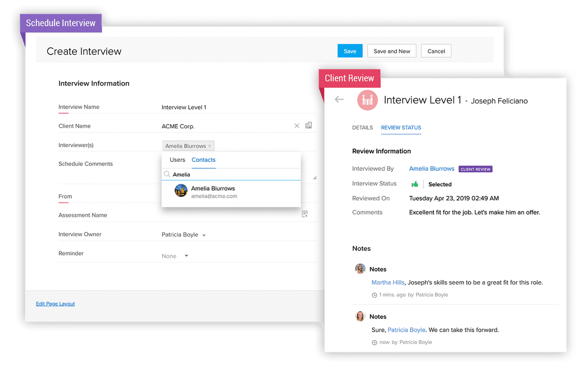
Task: Switch to the Users tab
Action: 177,160
